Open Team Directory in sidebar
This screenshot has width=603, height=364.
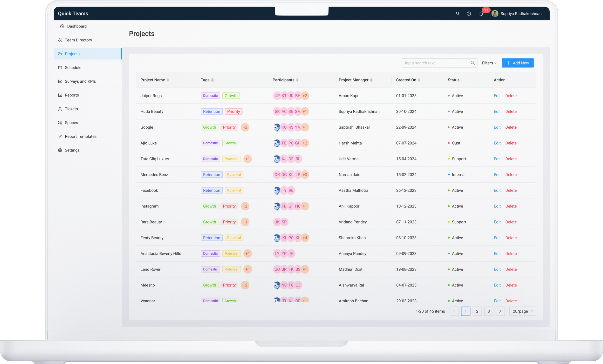point(78,40)
